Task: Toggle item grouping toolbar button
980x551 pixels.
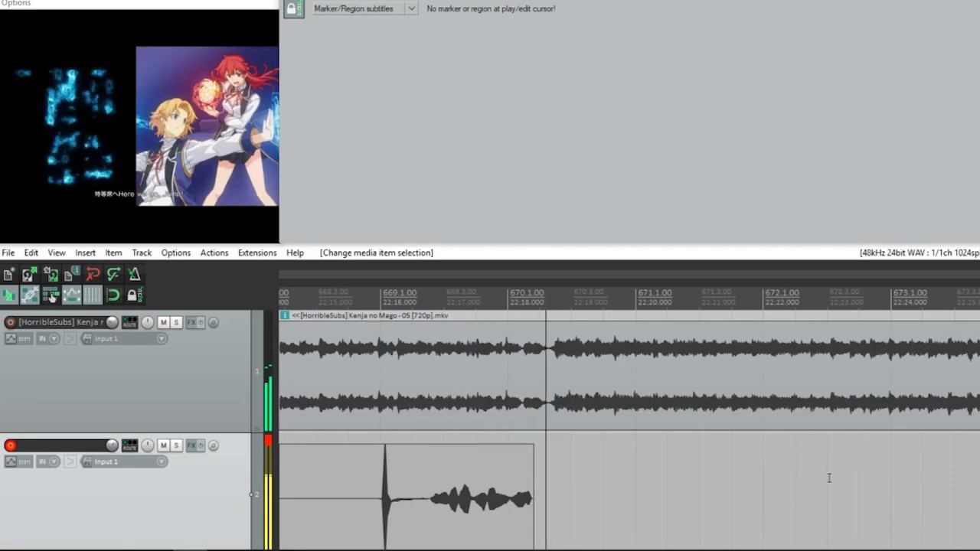Action: pyautogui.click(x=30, y=295)
